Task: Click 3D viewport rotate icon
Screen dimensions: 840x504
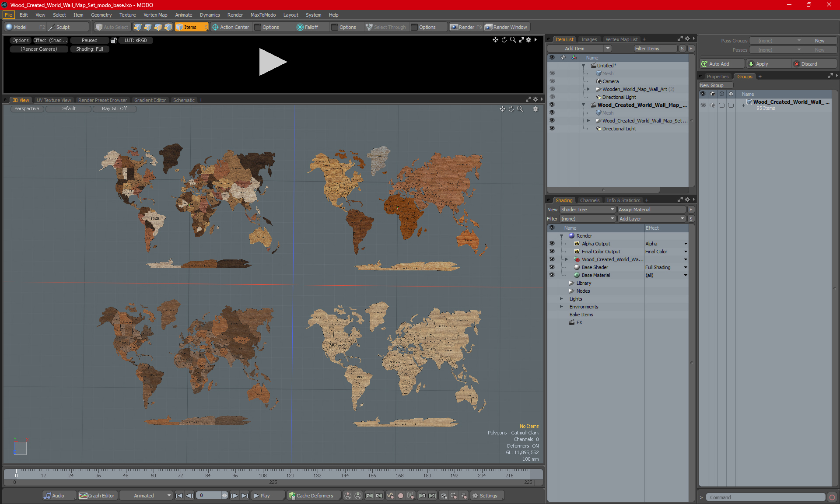Action: pyautogui.click(x=511, y=109)
